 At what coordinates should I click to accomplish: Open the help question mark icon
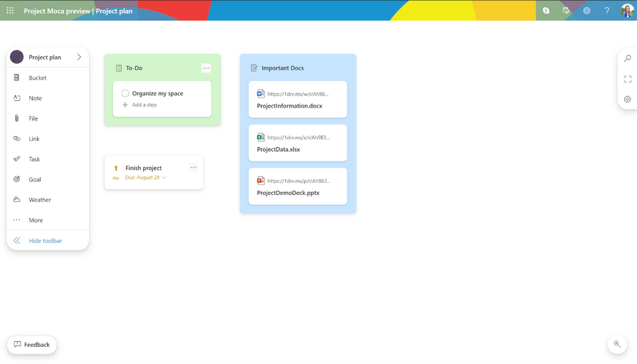coord(606,11)
